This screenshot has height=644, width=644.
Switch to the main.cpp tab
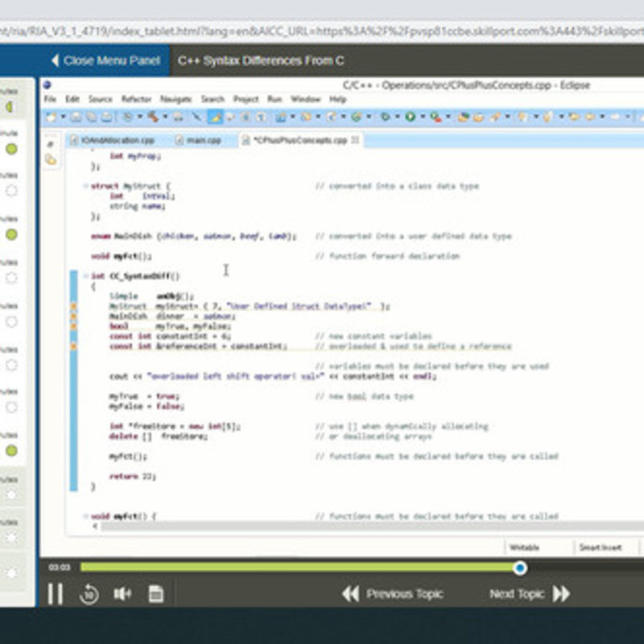(x=199, y=140)
